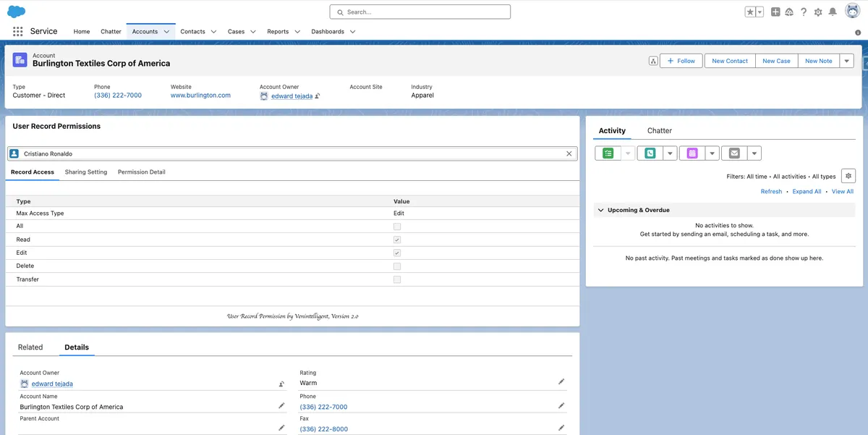Switch to the Permission Detail tab
The image size is (868, 435).
coord(142,172)
